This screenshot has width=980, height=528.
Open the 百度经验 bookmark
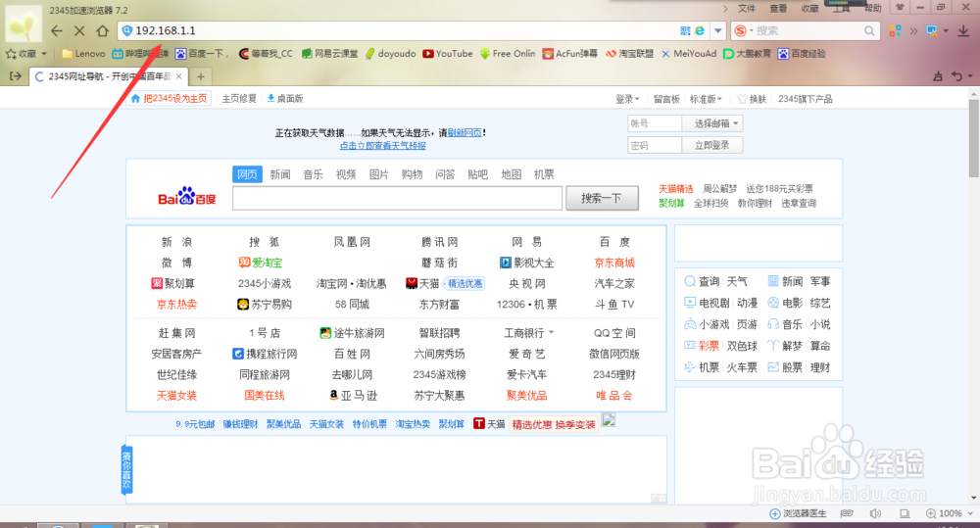(802, 54)
